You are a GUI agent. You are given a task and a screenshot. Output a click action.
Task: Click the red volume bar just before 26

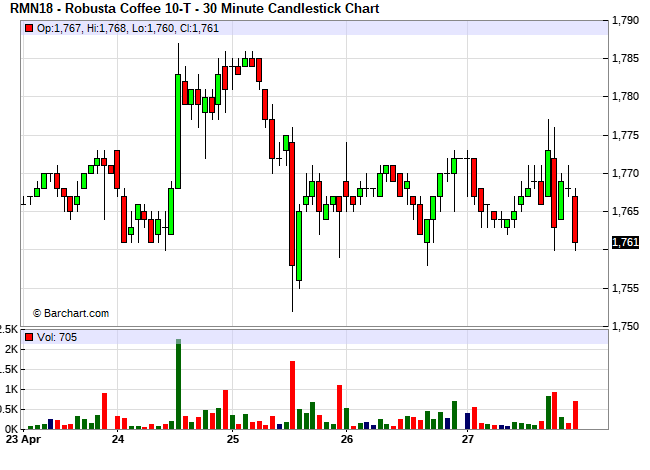point(340,407)
